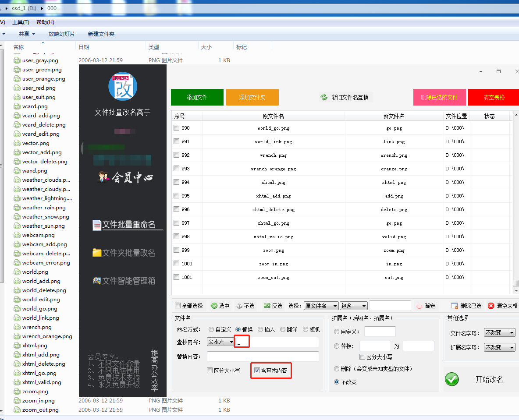This screenshot has height=420, width=519.
Task: Click the orange 添加文件夹 button
Action: pyautogui.click(x=252, y=97)
